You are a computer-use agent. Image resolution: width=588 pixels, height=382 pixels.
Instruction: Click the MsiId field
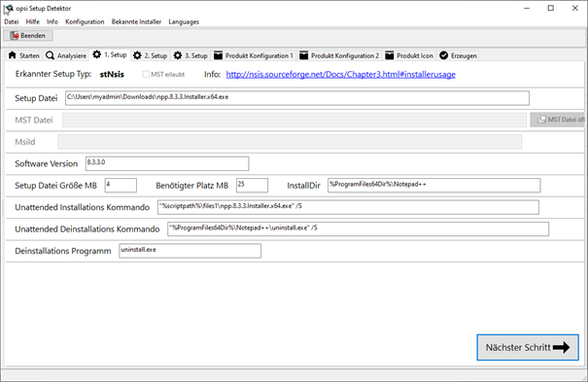pos(290,142)
